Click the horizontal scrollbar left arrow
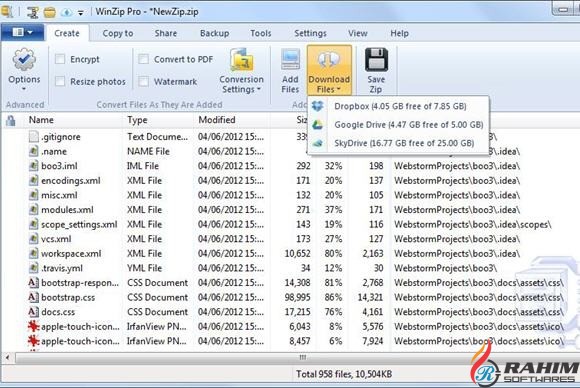580x388 pixels. click(x=7, y=358)
